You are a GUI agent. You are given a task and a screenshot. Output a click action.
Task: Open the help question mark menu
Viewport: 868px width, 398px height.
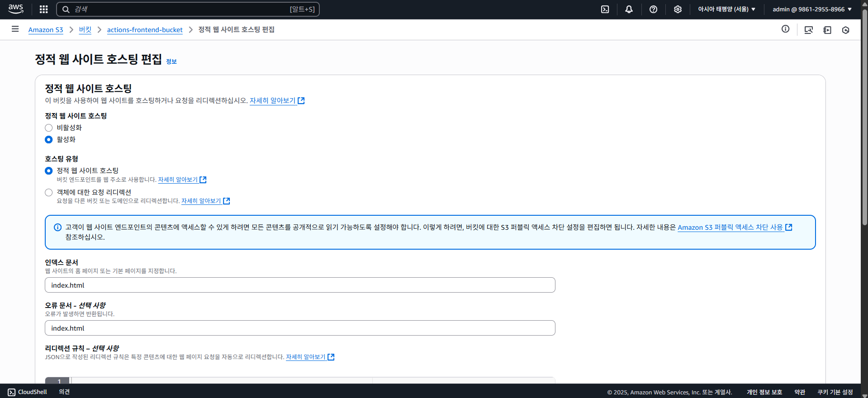click(x=653, y=9)
